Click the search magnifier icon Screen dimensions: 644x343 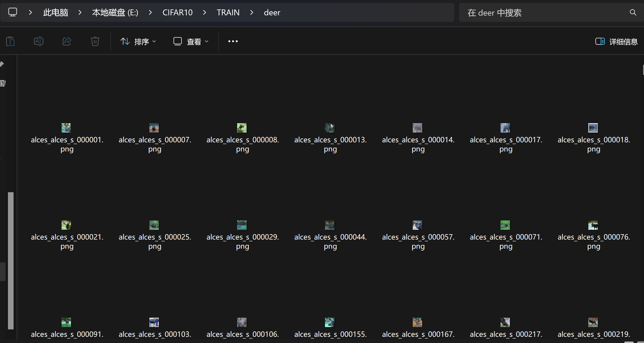[x=633, y=12]
